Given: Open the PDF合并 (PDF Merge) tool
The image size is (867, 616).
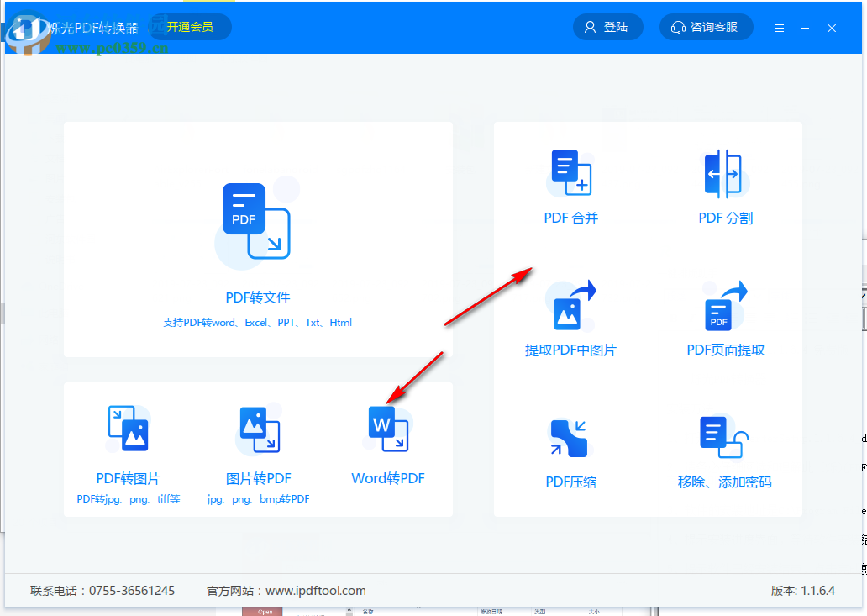Looking at the screenshot, I should (x=570, y=185).
